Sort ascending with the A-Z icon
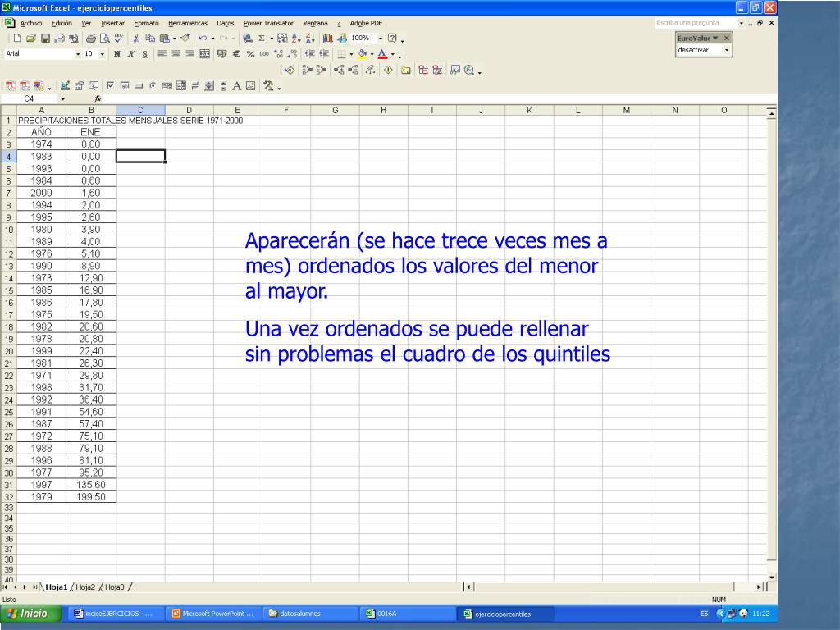The image size is (840, 630). [x=296, y=38]
